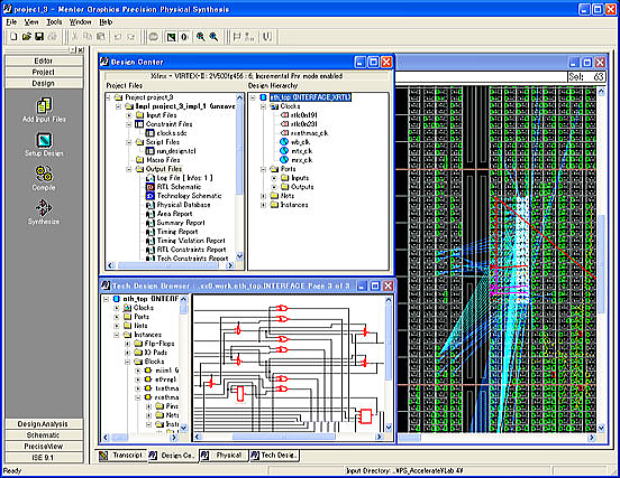Collapse the Output Files folder
The image size is (620, 478).
tap(129, 169)
